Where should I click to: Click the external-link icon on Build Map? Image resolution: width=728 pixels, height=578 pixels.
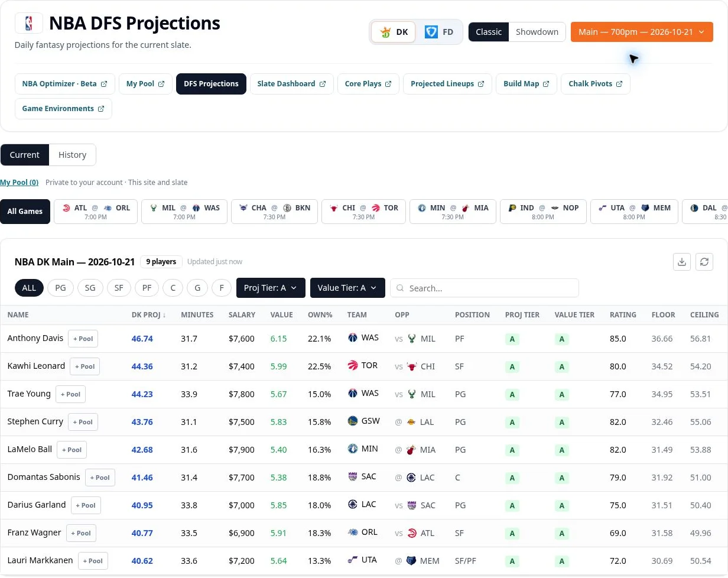[x=546, y=84]
